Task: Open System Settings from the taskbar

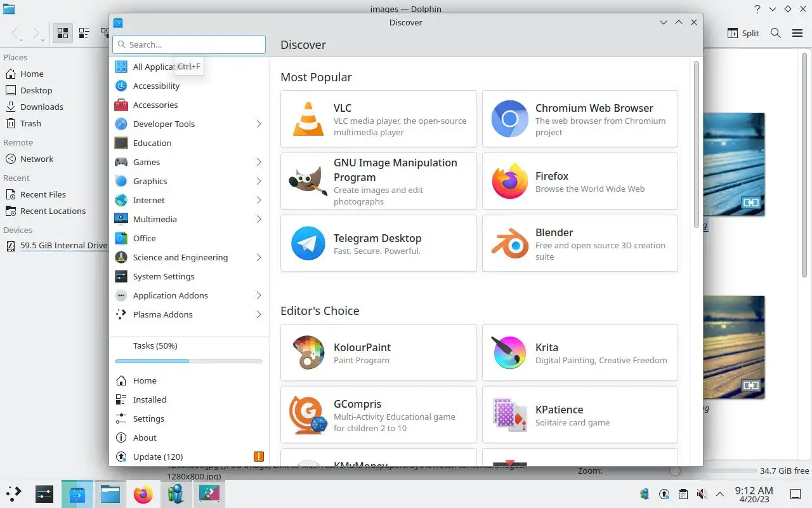Action: 44,493
